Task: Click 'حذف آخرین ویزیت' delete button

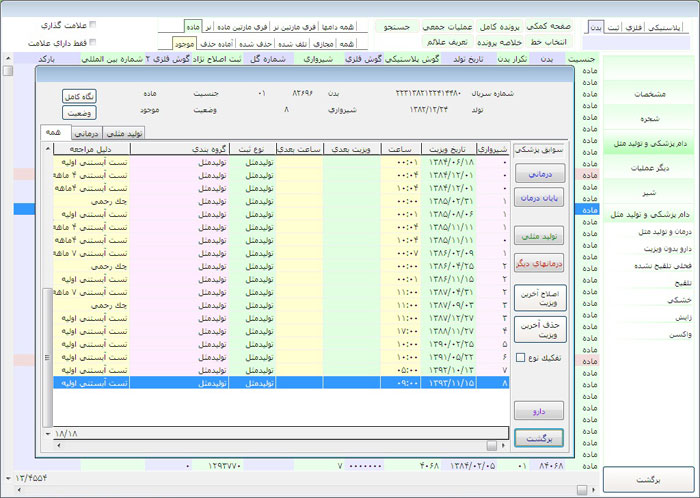Action: [540, 330]
